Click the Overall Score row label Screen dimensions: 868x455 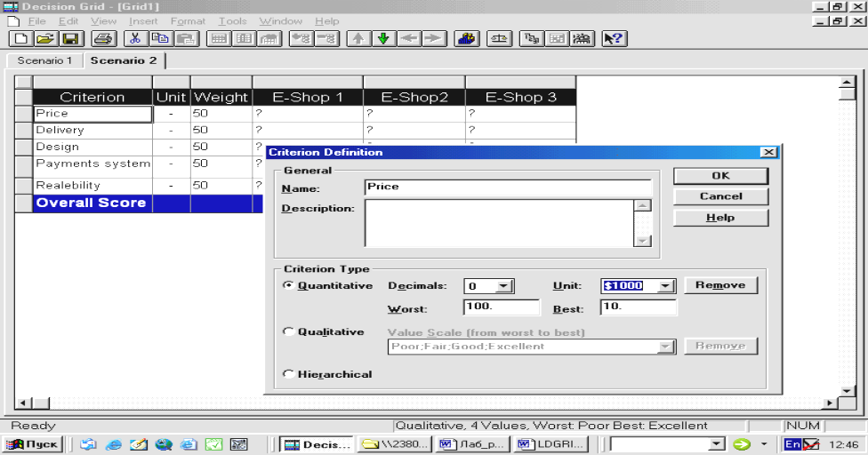point(92,203)
